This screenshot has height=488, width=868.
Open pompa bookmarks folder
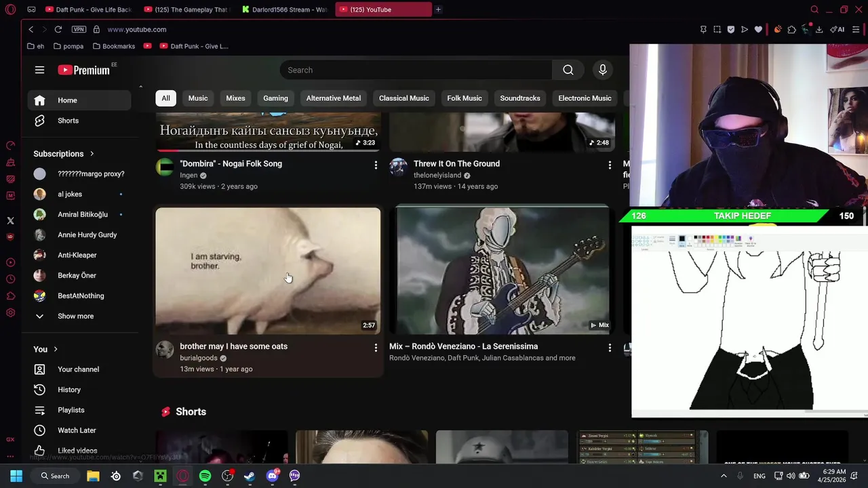[68, 46]
